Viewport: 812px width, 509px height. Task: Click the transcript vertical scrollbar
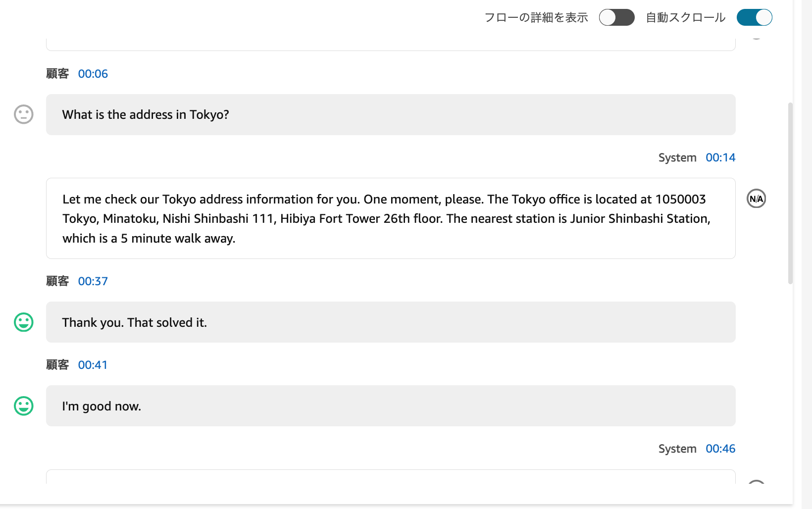click(x=790, y=193)
